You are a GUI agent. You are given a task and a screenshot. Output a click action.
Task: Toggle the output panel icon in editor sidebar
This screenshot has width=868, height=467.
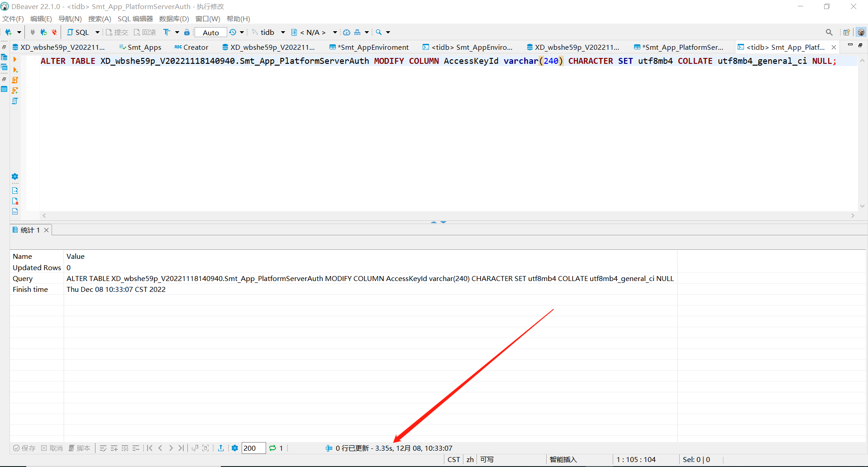[15, 191]
